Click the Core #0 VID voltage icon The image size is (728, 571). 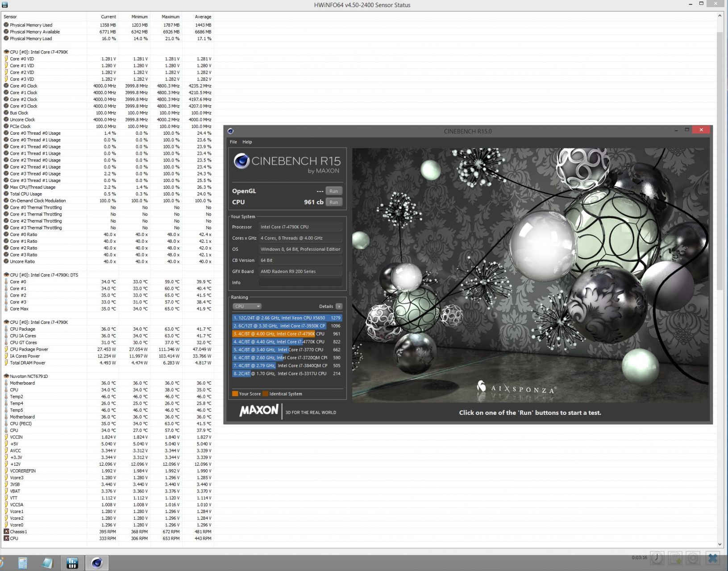(6, 58)
